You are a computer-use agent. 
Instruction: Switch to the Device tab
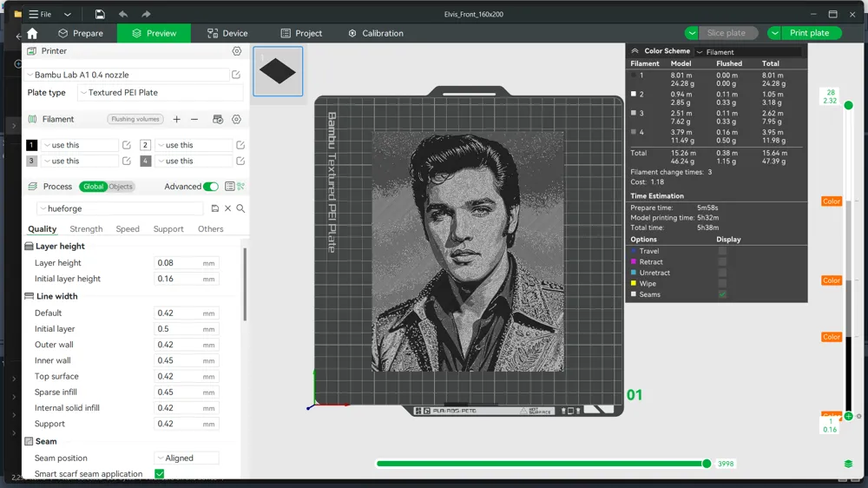[x=227, y=33]
